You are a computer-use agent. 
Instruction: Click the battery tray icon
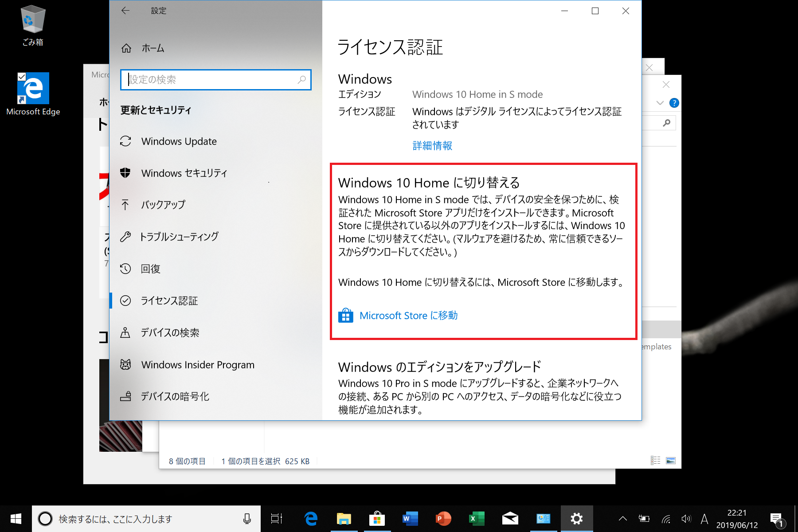(x=644, y=519)
